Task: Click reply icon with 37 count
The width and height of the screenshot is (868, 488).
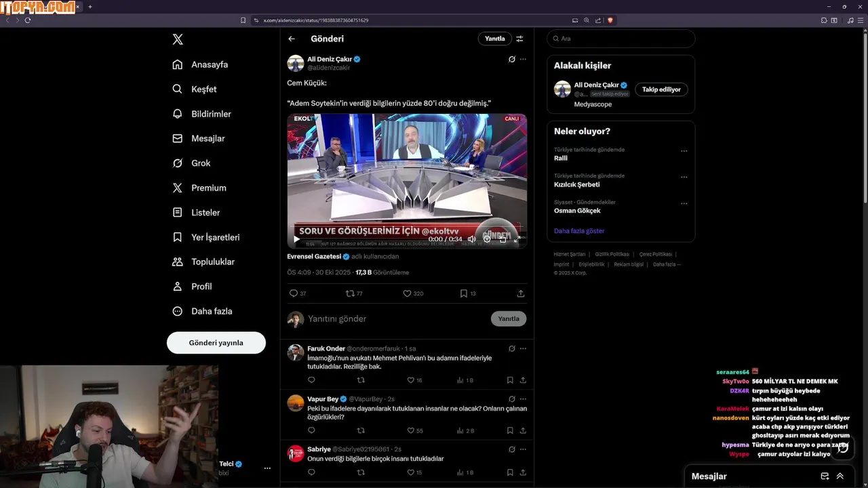Action: [x=298, y=293]
